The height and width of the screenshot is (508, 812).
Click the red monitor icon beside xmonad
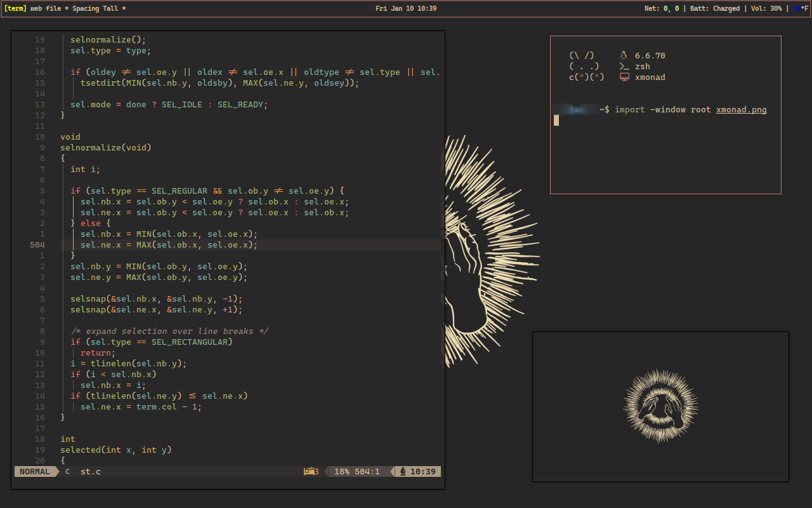point(624,77)
